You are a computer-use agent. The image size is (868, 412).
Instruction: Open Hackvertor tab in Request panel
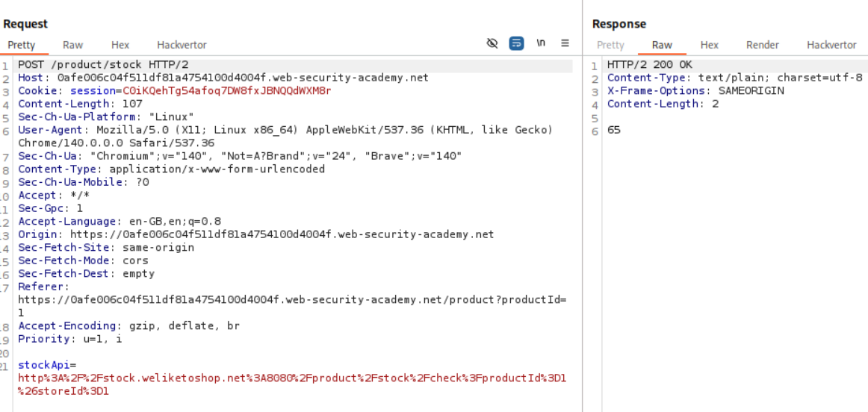coord(182,45)
